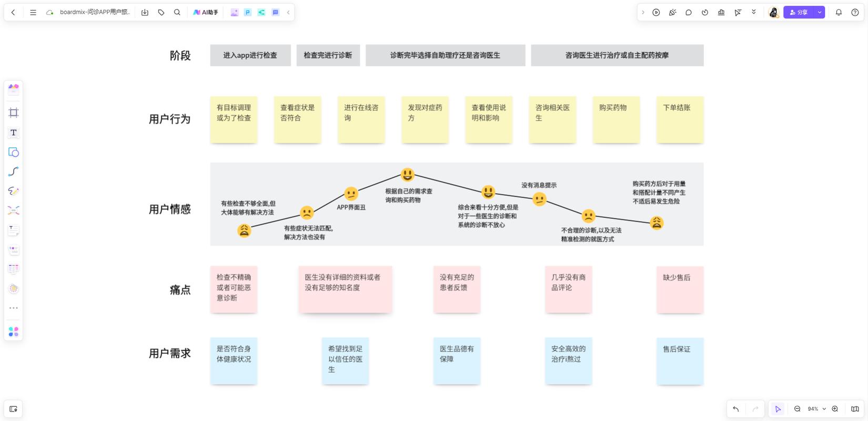Screen dimensions: 868x421
Task: Click the purple 分享 share button
Action: [x=799, y=12]
